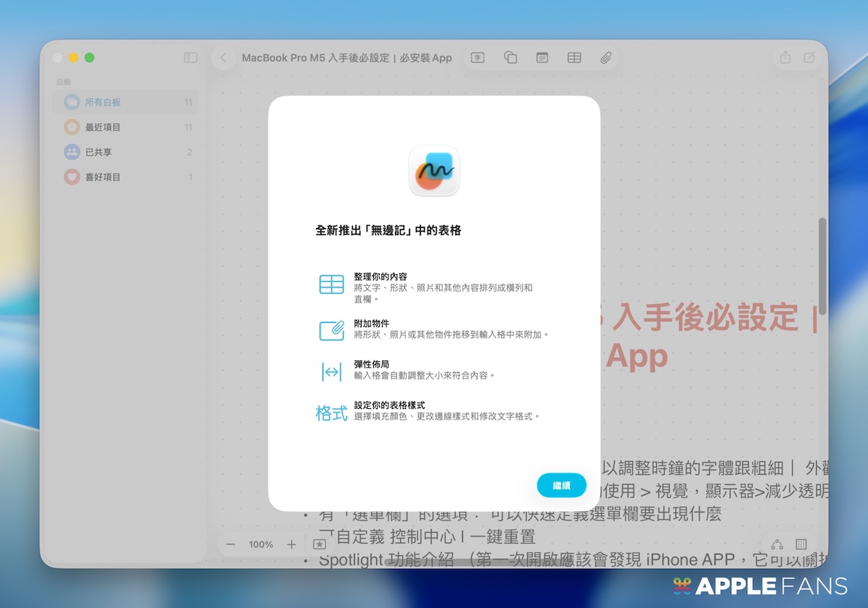This screenshot has width=868, height=608.
Task: Insert a sticky note from toolbar
Action: (x=542, y=58)
